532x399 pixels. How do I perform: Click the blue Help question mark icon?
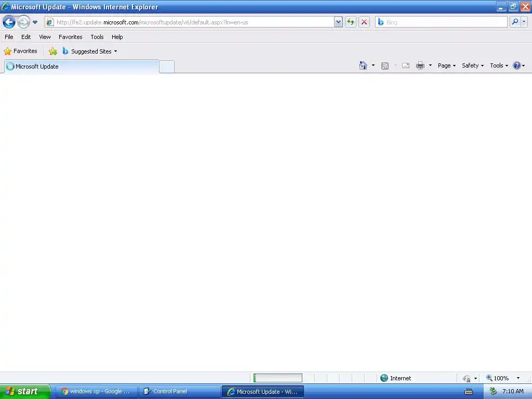coord(516,65)
